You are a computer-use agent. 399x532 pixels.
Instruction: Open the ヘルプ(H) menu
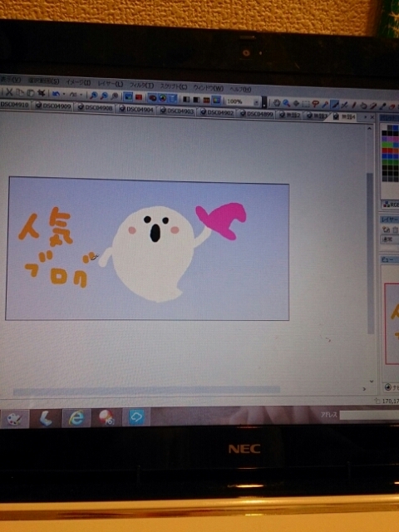(x=240, y=89)
